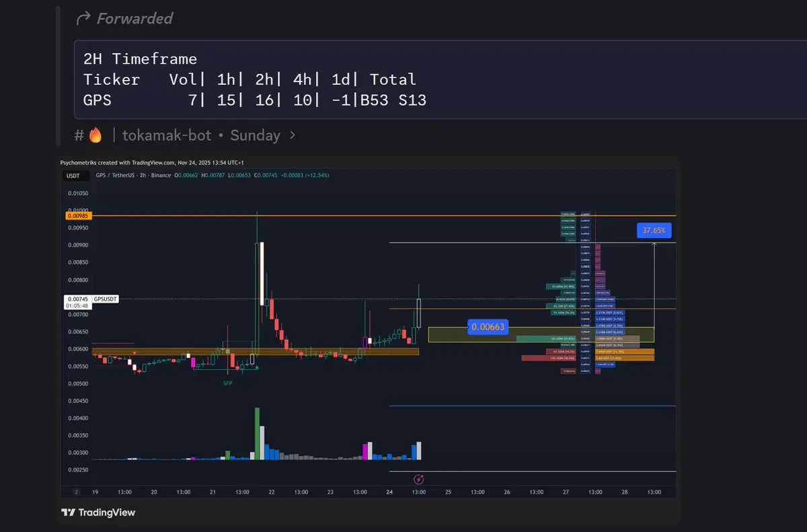807x532 pixels.
Task: Click the 0.00250 price axis label
Action: coord(79,469)
